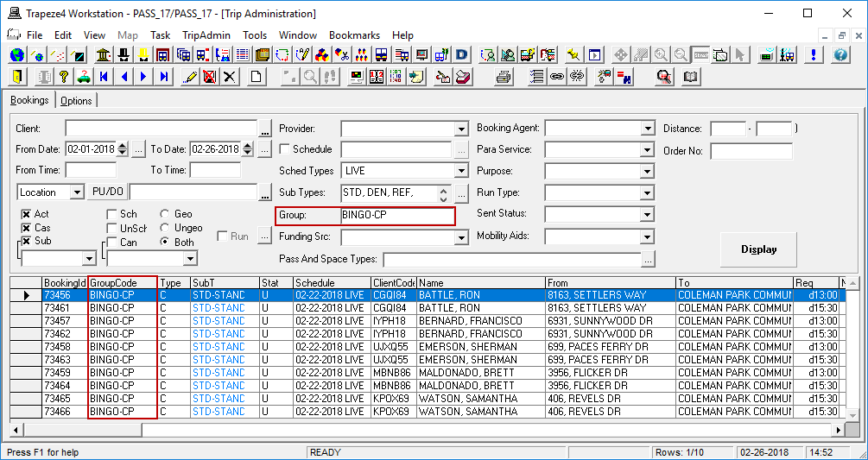The width and height of the screenshot is (868, 460).
Task: Expand the Funding Src dropdown
Action: pyautogui.click(x=462, y=237)
